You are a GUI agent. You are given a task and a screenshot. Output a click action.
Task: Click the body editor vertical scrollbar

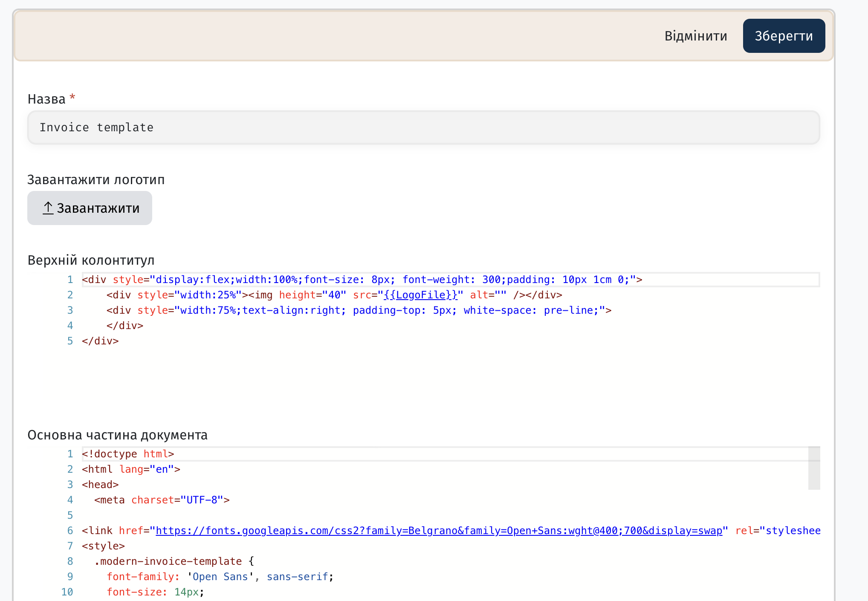pos(814,468)
